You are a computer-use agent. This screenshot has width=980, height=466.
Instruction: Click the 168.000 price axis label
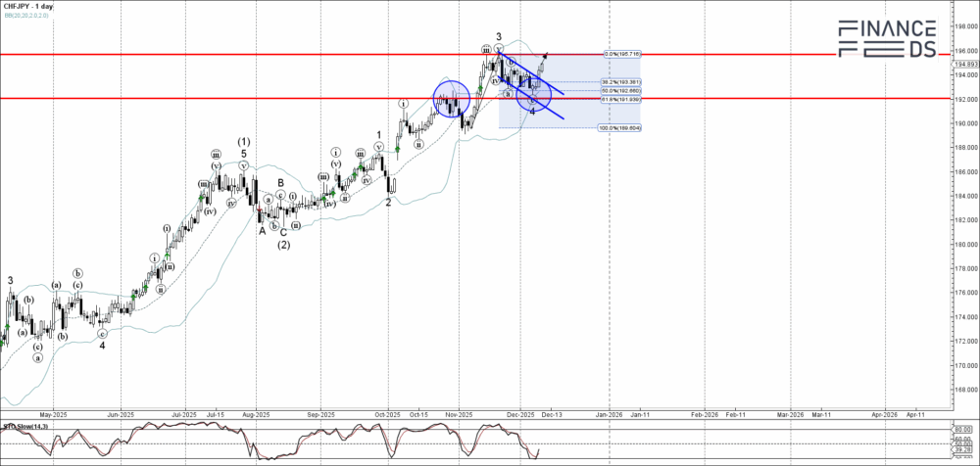967,390
